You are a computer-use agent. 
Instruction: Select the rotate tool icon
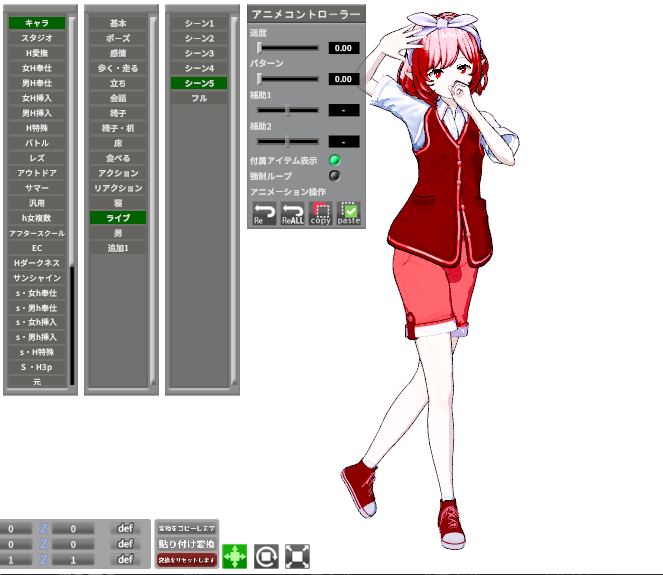266,556
